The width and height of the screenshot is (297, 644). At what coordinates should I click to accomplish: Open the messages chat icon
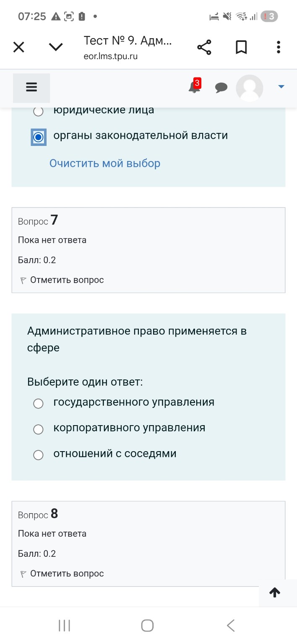tap(221, 88)
